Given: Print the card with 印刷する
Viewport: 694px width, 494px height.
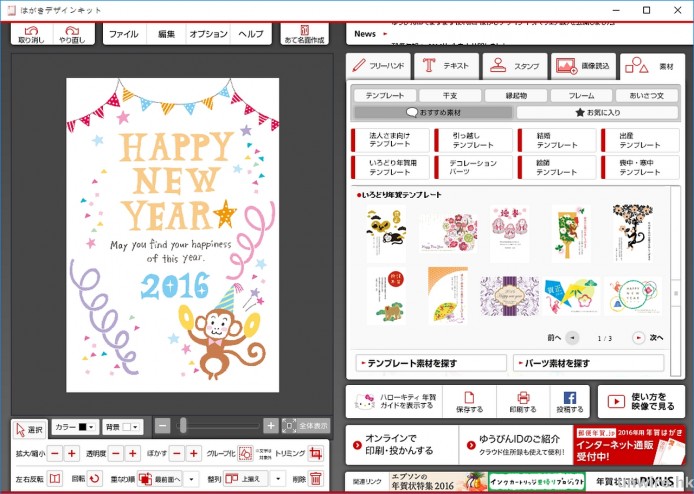Looking at the screenshot, I should 523,401.
